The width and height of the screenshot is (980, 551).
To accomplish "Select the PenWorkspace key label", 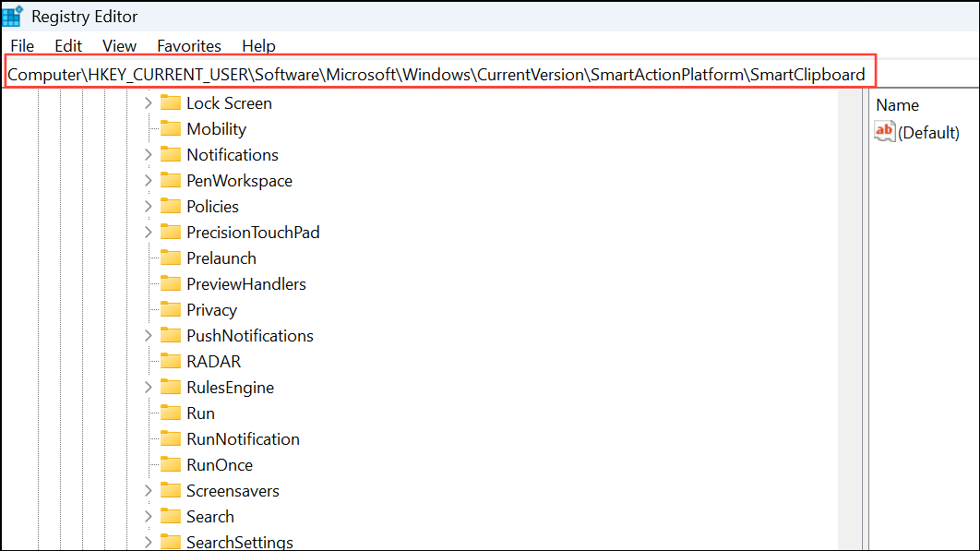I will 239,181.
